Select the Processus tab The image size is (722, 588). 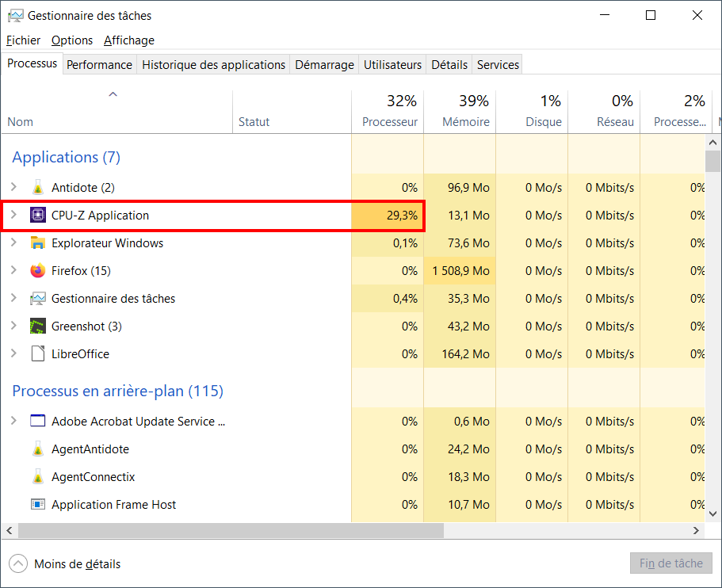(x=32, y=63)
